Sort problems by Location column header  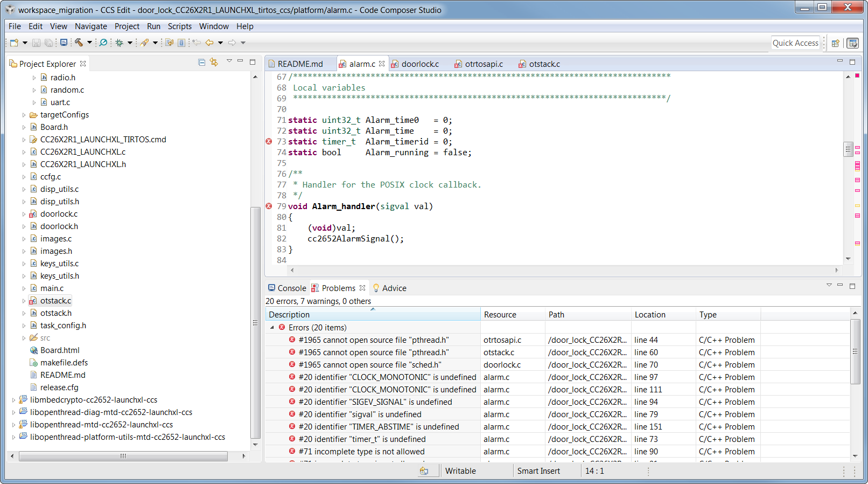coord(663,315)
